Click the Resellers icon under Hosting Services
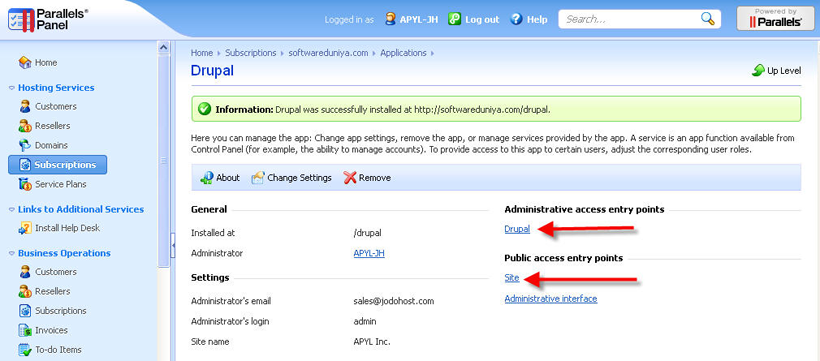 pyautogui.click(x=25, y=126)
